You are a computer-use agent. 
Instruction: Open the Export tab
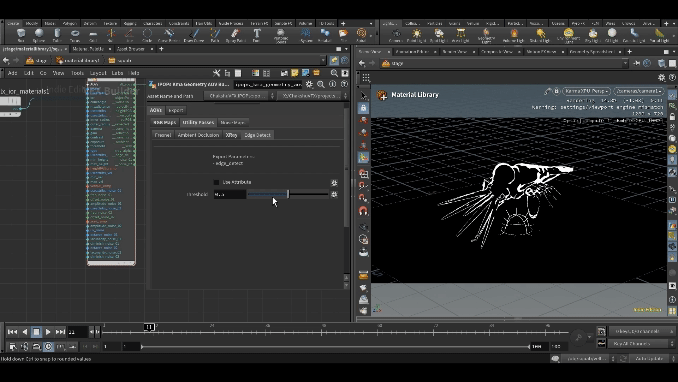click(176, 110)
